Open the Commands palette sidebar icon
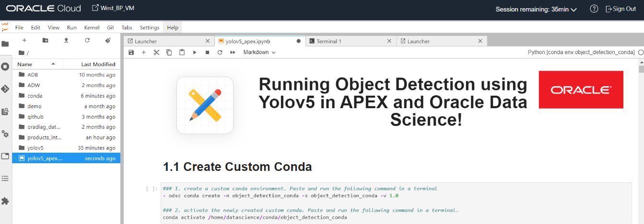This screenshot has width=644, height=224. point(5,112)
